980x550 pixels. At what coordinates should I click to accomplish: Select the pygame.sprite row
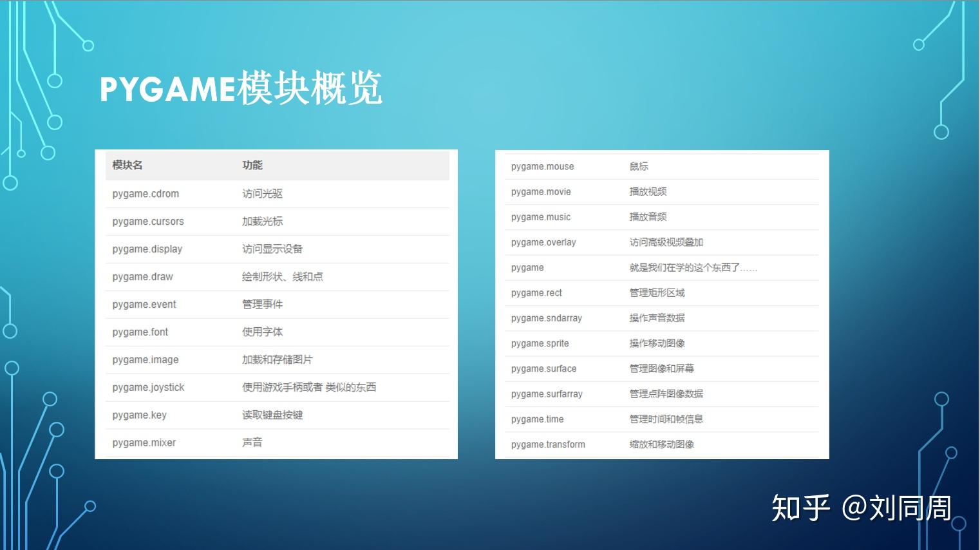(x=540, y=343)
